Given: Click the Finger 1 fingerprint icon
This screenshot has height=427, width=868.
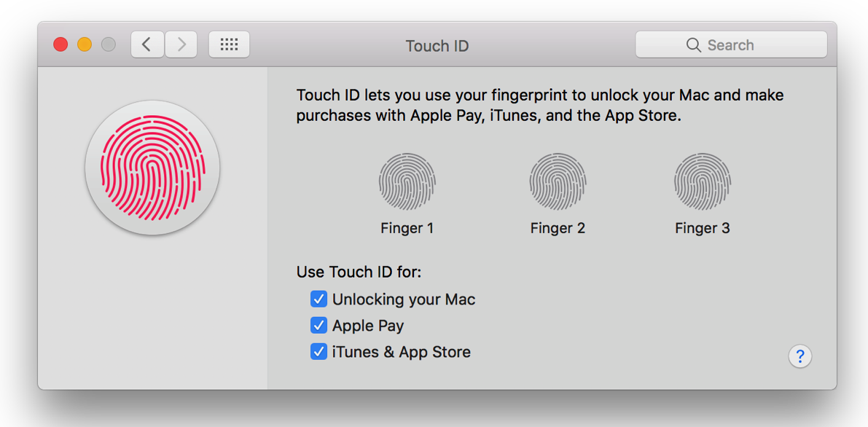Looking at the screenshot, I should [x=407, y=181].
